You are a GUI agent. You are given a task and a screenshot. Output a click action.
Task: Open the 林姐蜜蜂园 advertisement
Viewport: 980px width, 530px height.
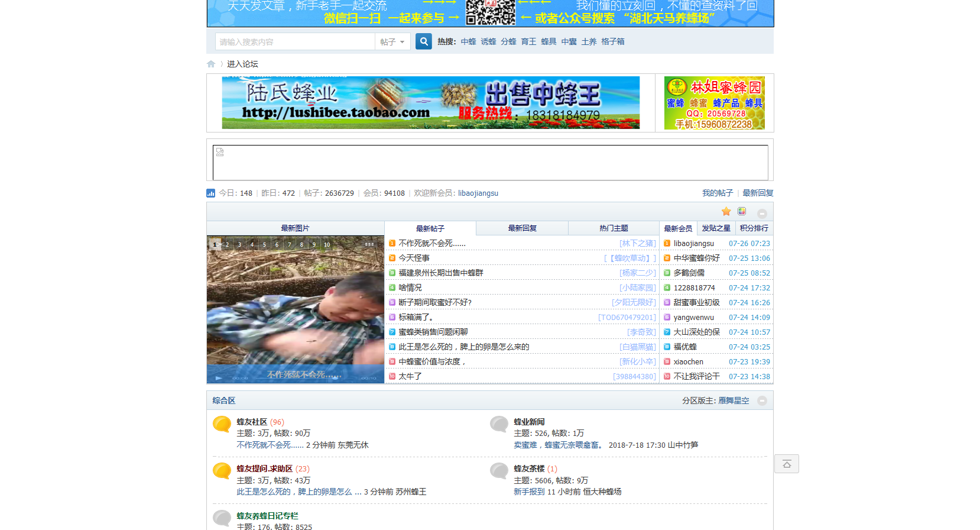click(x=714, y=103)
